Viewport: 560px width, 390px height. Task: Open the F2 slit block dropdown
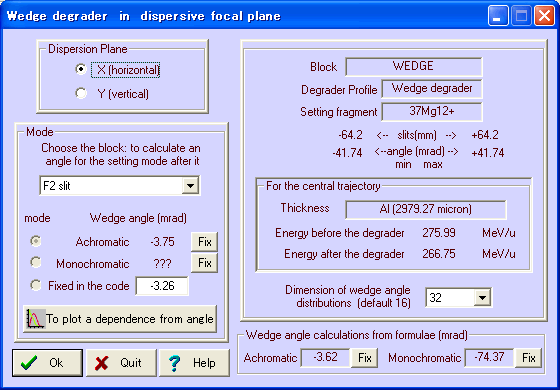(x=190, y=186)
